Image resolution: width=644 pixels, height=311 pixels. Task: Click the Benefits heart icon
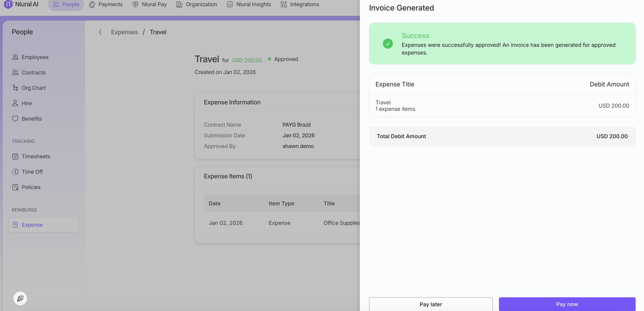click(15, 118)
